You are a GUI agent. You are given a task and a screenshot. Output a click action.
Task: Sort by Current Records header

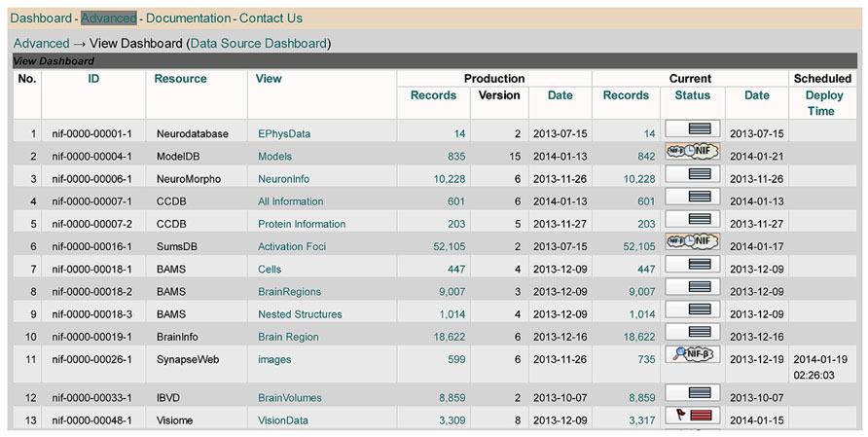[x=626, y=95]
